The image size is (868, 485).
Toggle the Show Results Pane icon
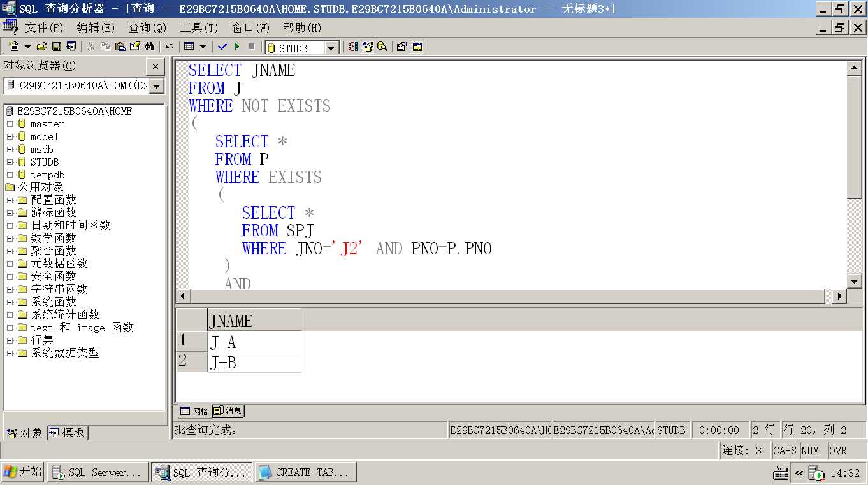point(417,47)
